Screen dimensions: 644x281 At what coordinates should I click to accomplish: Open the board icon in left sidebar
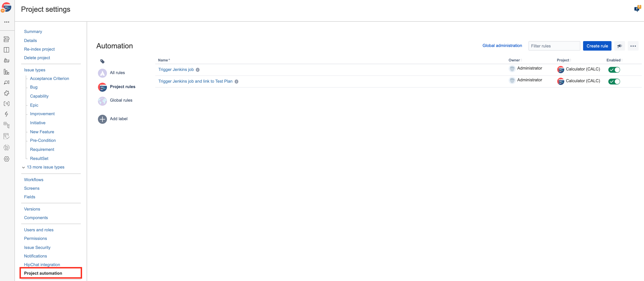[x=7, y=50]
